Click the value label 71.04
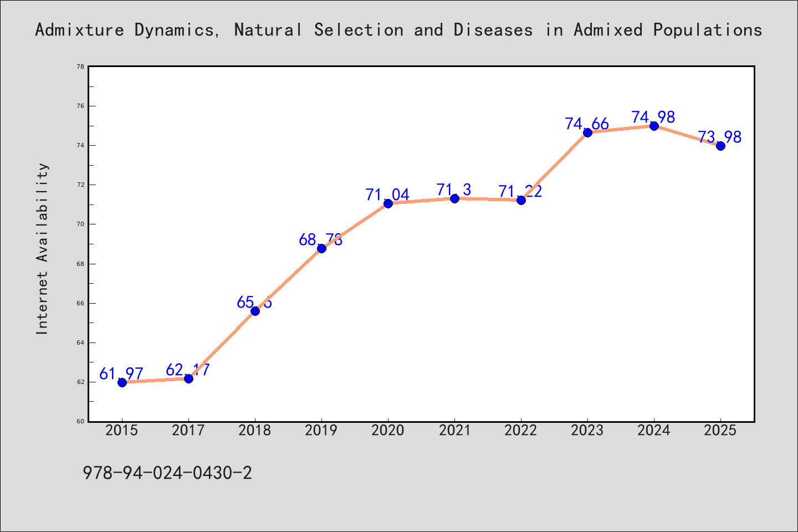 387,195
